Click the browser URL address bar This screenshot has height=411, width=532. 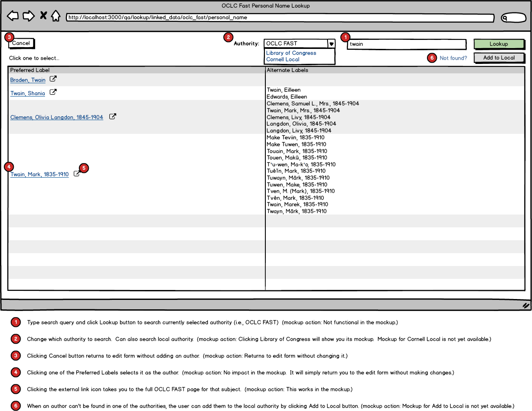(280, 18)
